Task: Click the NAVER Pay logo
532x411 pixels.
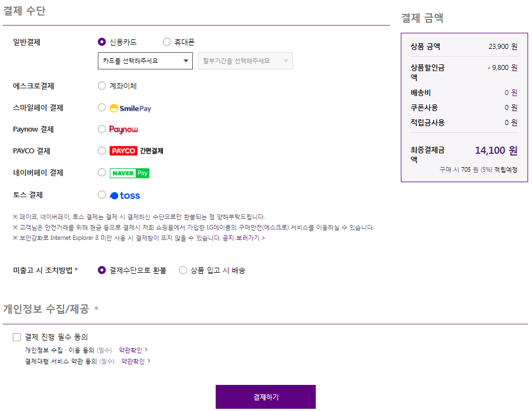Action: click(x=130, y=173)
